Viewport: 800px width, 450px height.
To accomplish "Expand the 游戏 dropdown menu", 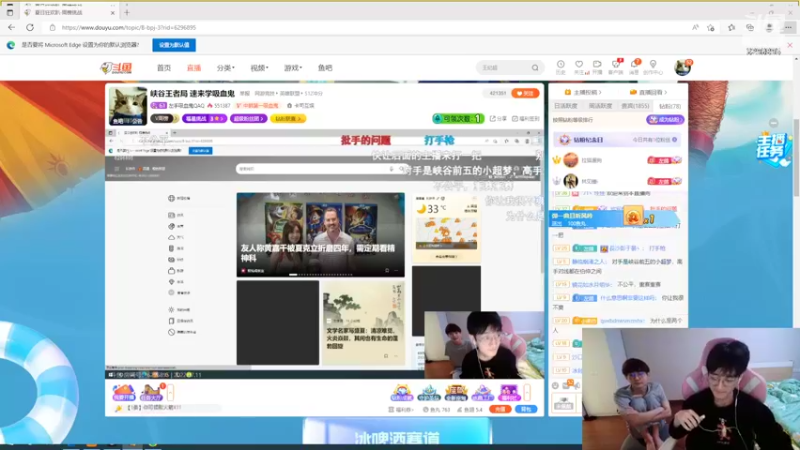I will (x=293, y=68).
